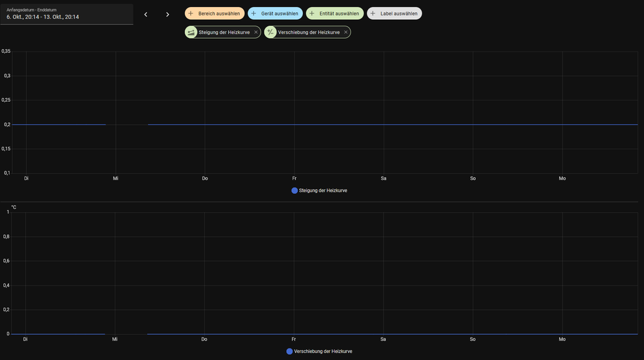Click the Verschiebung chart line at Thursday
This screenshot has height=360, width=644.
(x=204, y=334)
